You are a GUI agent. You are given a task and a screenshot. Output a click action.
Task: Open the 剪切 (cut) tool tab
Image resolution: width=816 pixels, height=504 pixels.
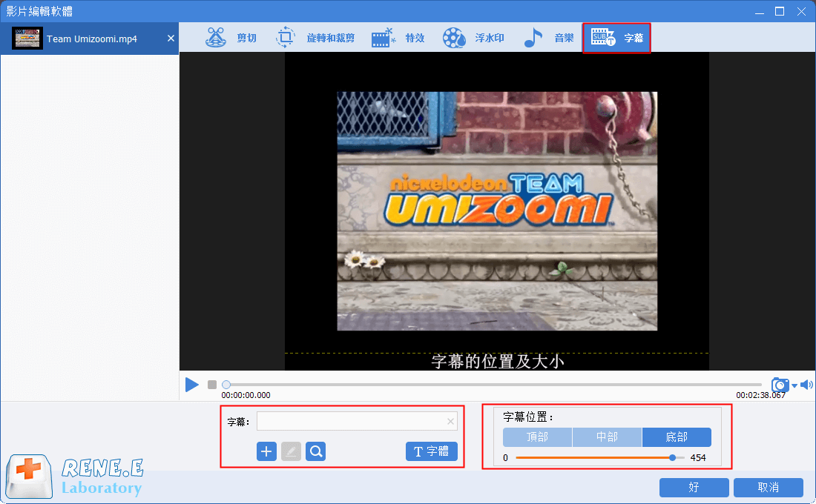pos(231,38)
